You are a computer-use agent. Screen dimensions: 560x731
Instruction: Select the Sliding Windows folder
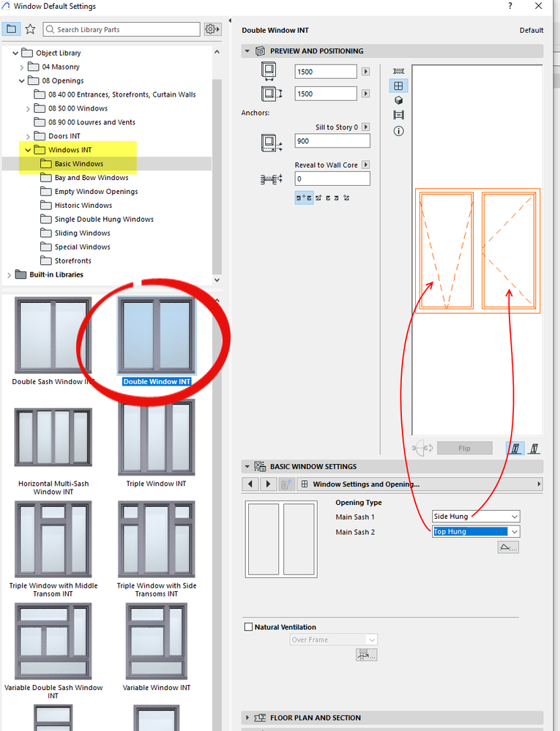click(82, 233)
